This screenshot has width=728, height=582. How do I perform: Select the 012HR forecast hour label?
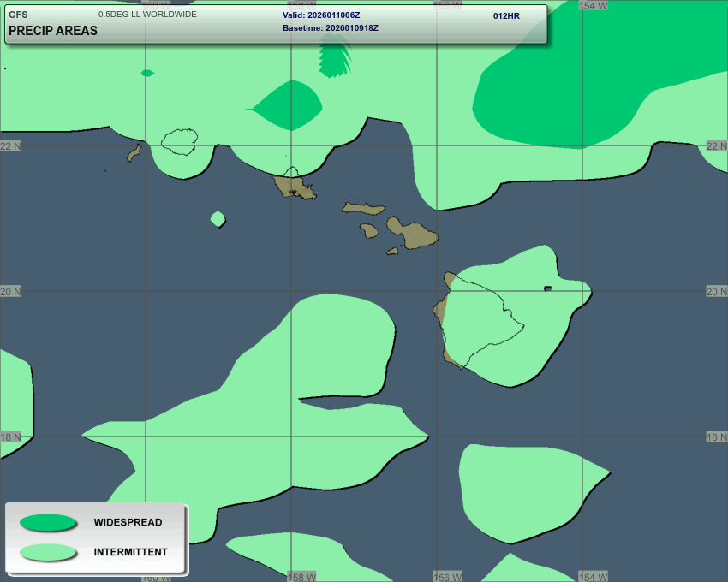pos(506,15)
